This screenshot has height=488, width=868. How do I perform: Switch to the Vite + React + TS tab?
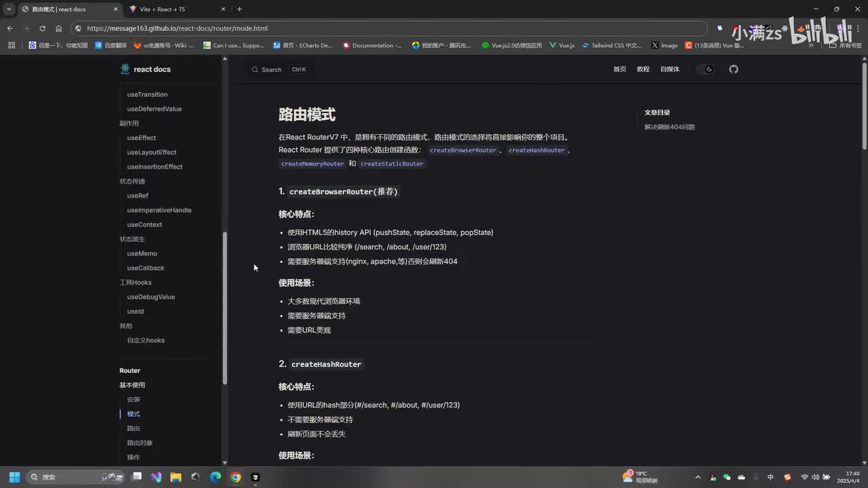coord(175,9)
